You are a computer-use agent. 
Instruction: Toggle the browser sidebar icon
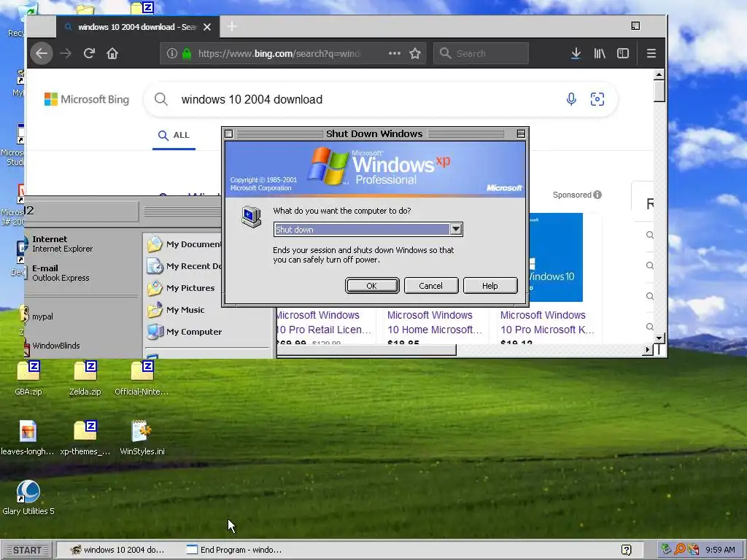(623, 53)
